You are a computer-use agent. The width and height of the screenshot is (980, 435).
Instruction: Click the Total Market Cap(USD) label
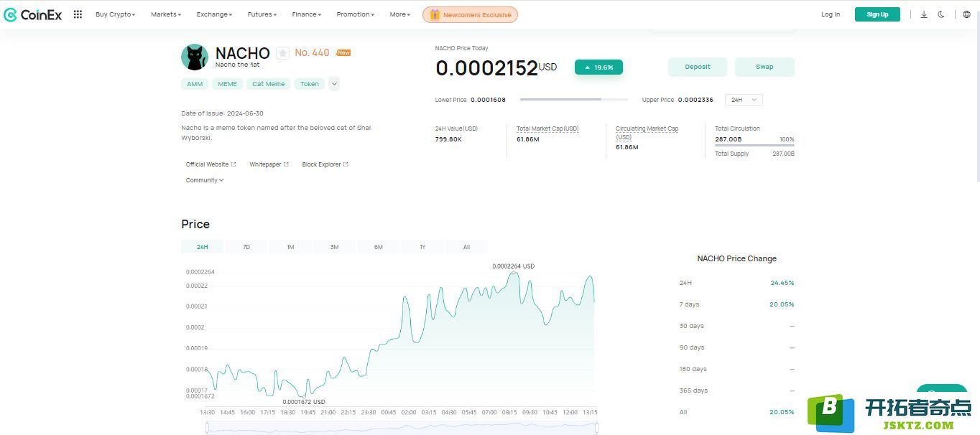(x=547, y=128)
